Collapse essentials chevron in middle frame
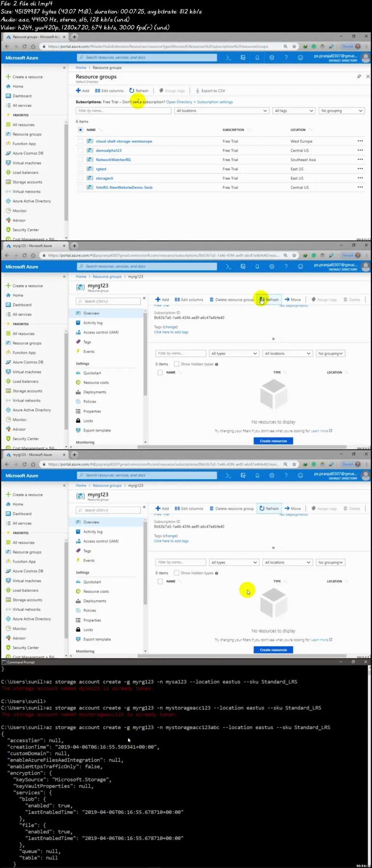Image resolution: width=372 pixels, height=868 pixels. click(x=273, y=339)
